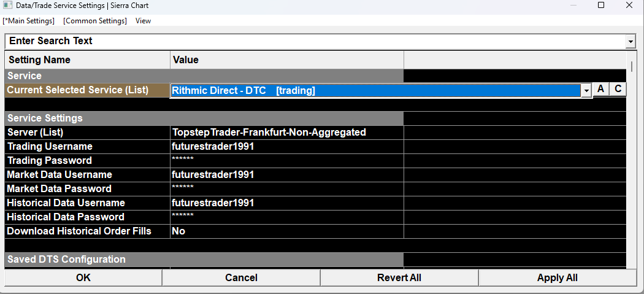The height and width of the screenshot is (294, 644).
Task: Click the Trading Username value field
Action: (286, 146)
